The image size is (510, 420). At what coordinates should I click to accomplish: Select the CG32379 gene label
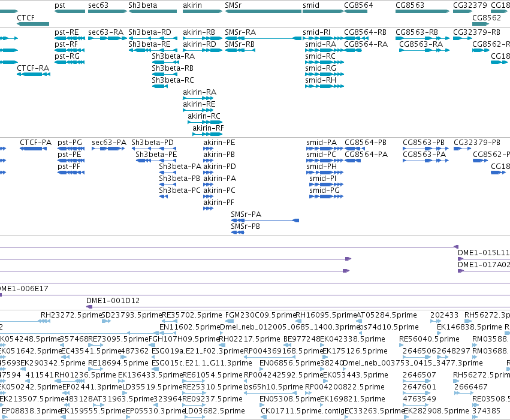coord(470,5)
